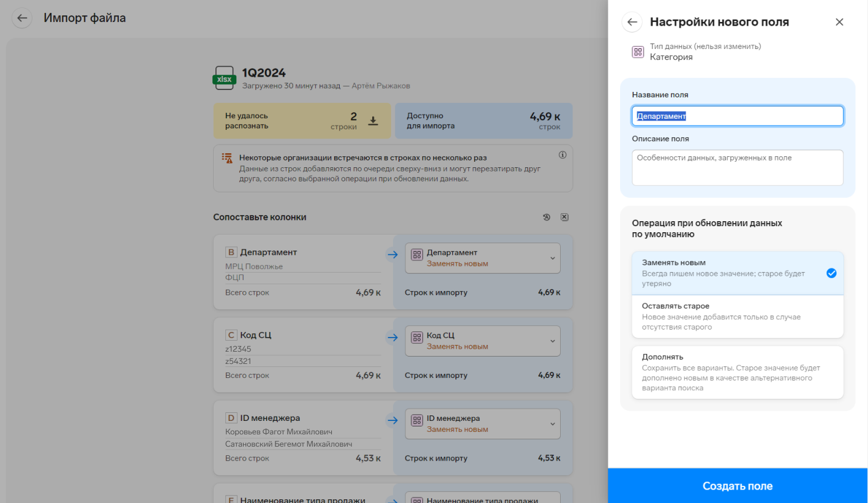Choose the Дополнять update option
The height and width of the screenshot is (503, 868).
(738, 373)
